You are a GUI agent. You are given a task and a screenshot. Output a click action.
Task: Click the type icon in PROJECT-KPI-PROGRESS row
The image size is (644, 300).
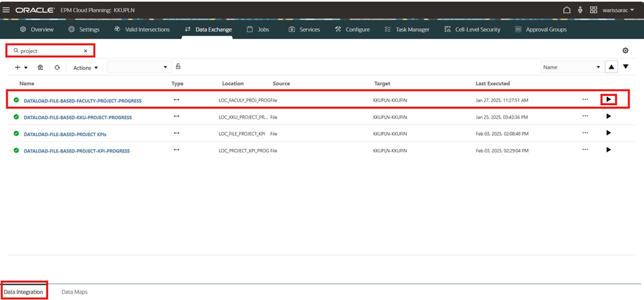click(177, 150)
